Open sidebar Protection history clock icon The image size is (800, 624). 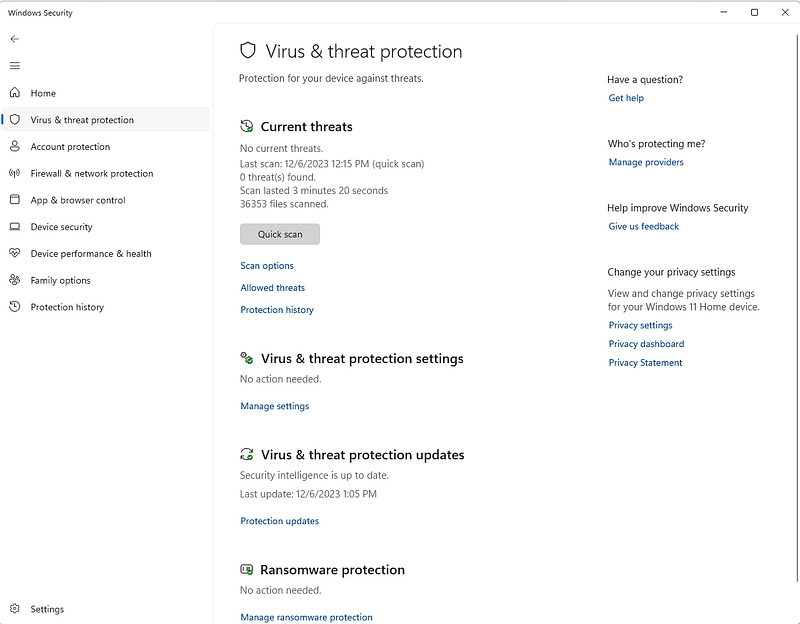tap(15, 307)
